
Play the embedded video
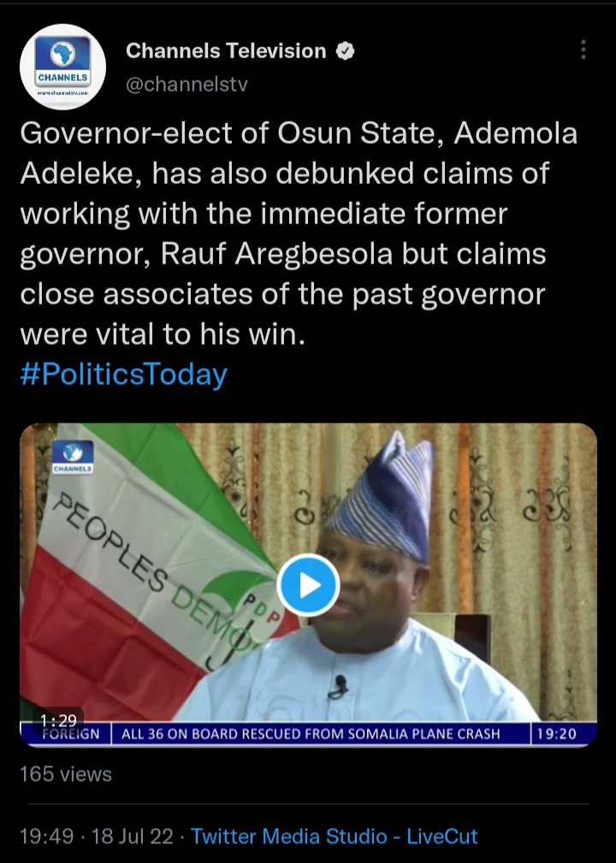click(308, 585)
